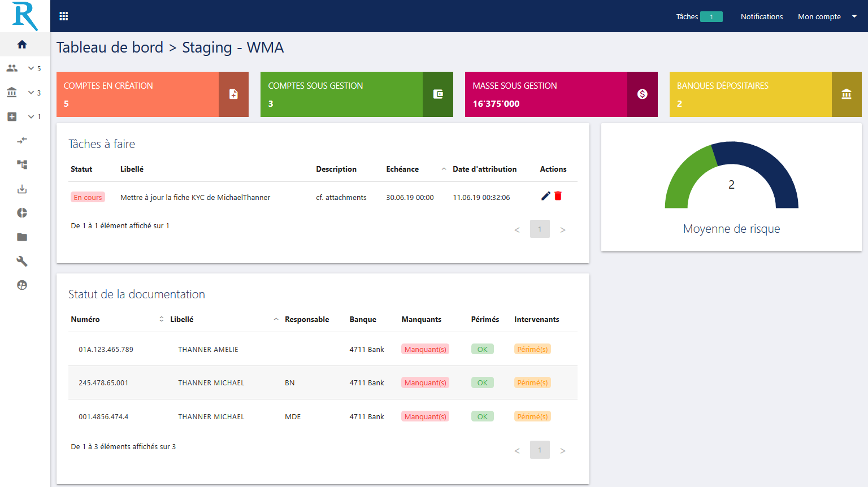Open the Banques dépositaires card
The height and width of the screenshot is (487, 868).
click(765, 94)
